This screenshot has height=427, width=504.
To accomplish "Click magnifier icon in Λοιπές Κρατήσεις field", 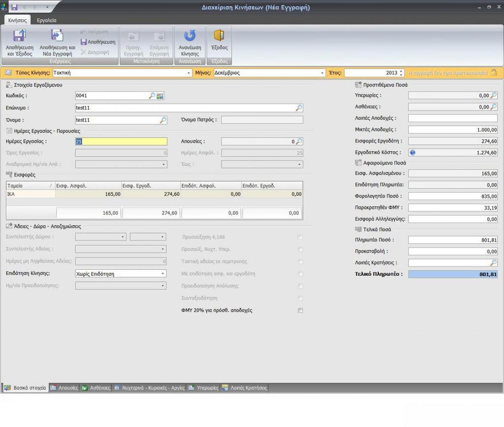I will (493, 263).
